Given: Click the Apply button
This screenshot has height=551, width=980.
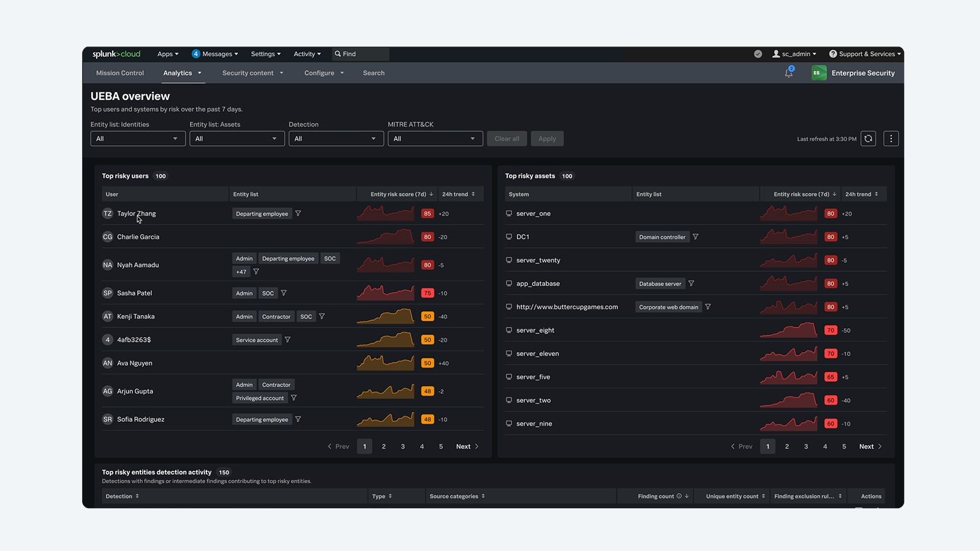Looking at the screenshot, I should click(548, 139).
